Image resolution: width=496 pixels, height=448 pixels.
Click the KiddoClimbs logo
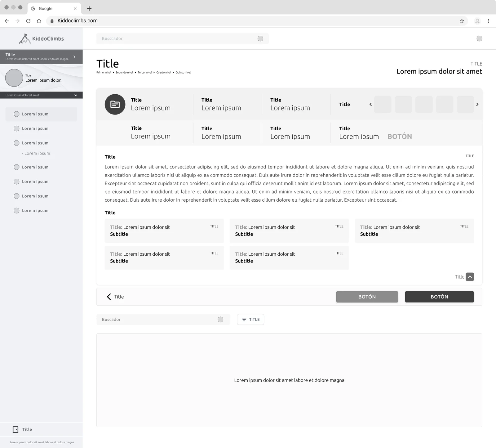[x=41, y=38]
